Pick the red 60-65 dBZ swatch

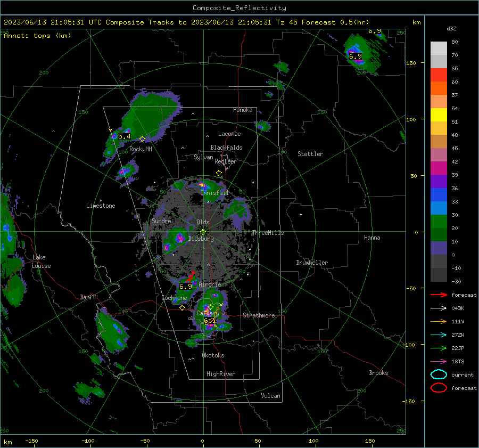[439, 75]
